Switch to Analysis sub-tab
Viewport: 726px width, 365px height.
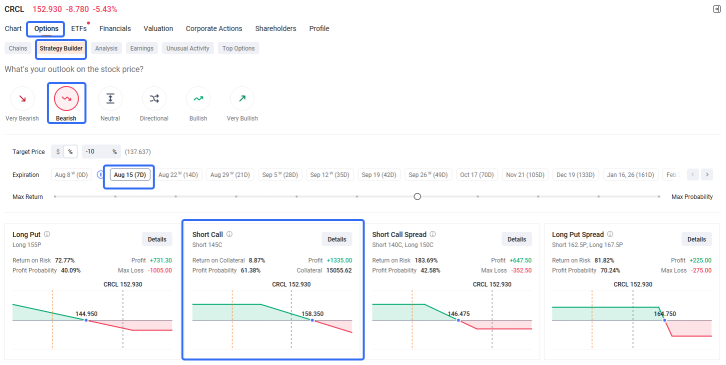pos(106,48)
